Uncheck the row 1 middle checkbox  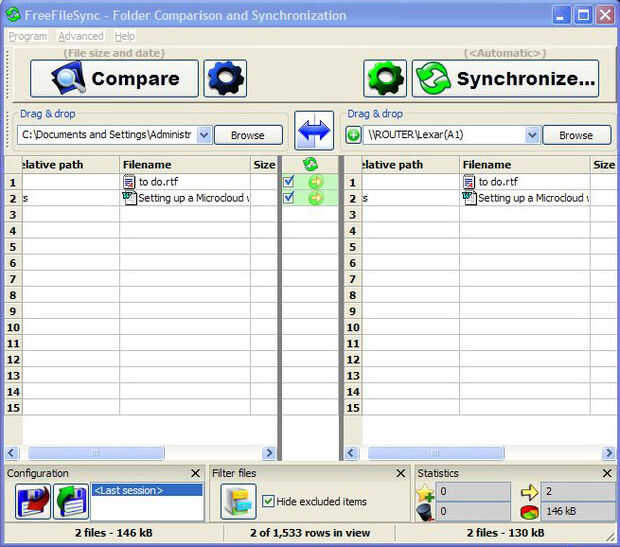coord(289,182)
